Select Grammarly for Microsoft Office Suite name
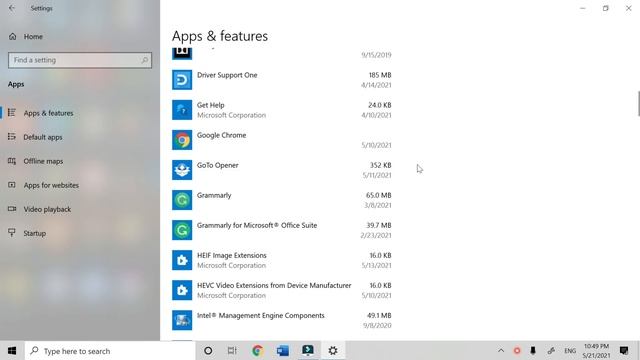Screen dimensions: 640x360 257,225
